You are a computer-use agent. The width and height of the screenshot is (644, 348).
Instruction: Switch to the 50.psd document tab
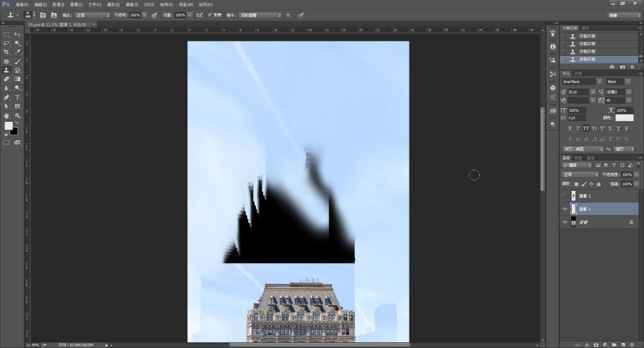[57, 25]
